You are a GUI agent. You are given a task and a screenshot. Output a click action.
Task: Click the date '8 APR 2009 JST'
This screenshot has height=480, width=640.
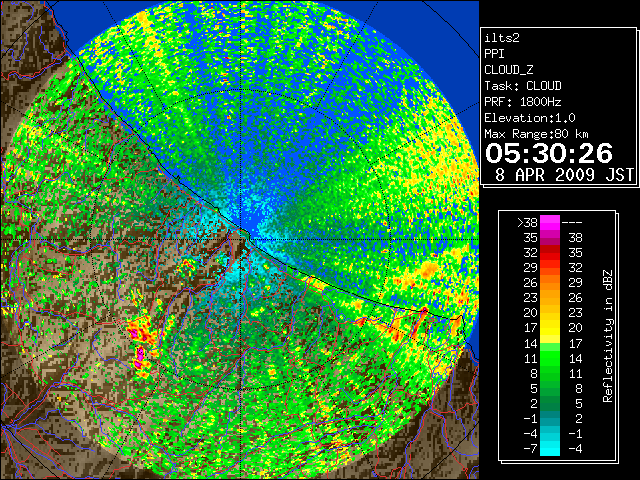pos(564,175)
